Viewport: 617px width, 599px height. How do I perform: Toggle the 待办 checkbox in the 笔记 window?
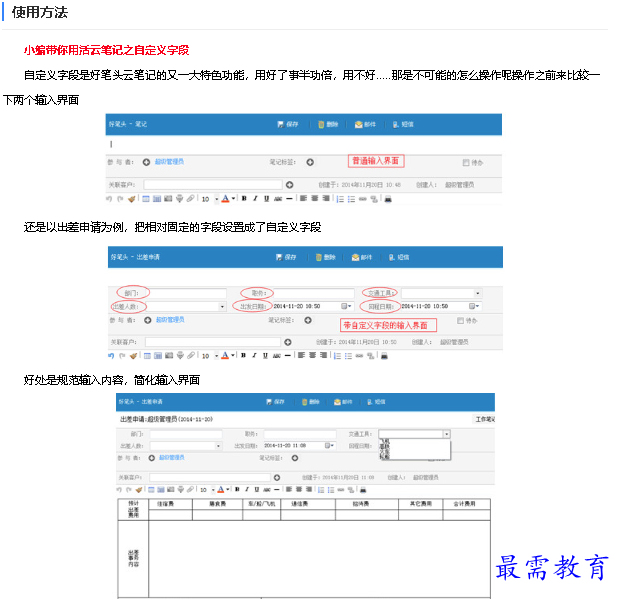[466, 163]
